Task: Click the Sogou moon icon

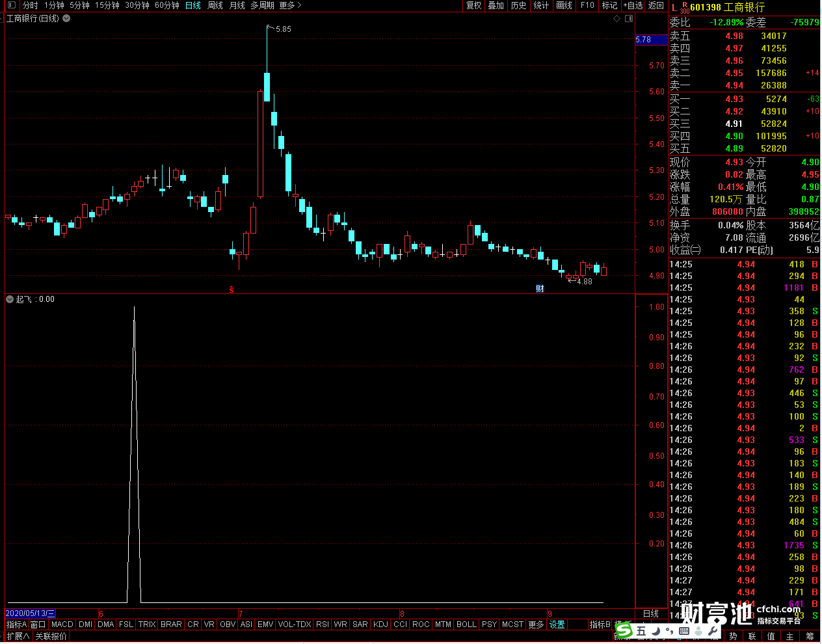Action: 657,631
